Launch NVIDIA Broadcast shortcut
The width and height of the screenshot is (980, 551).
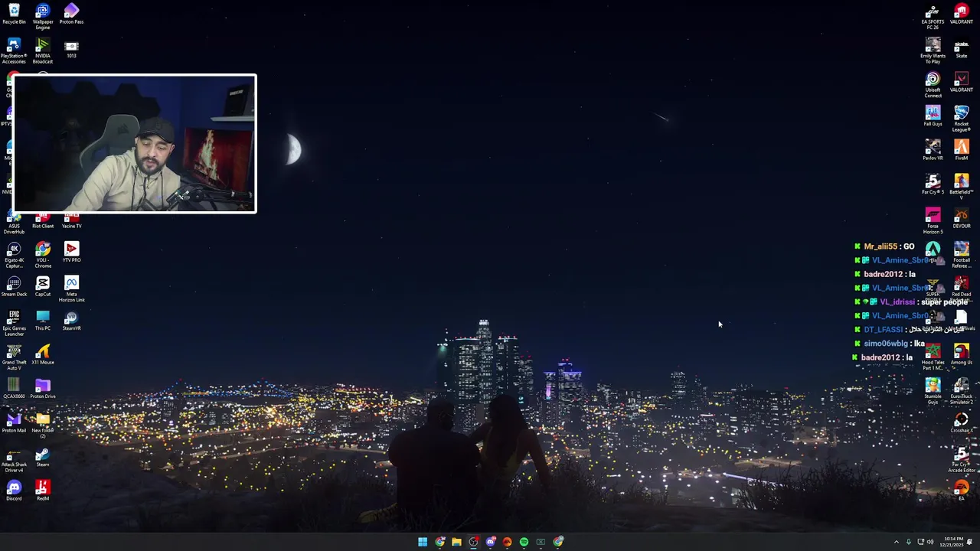click(43, 51)
